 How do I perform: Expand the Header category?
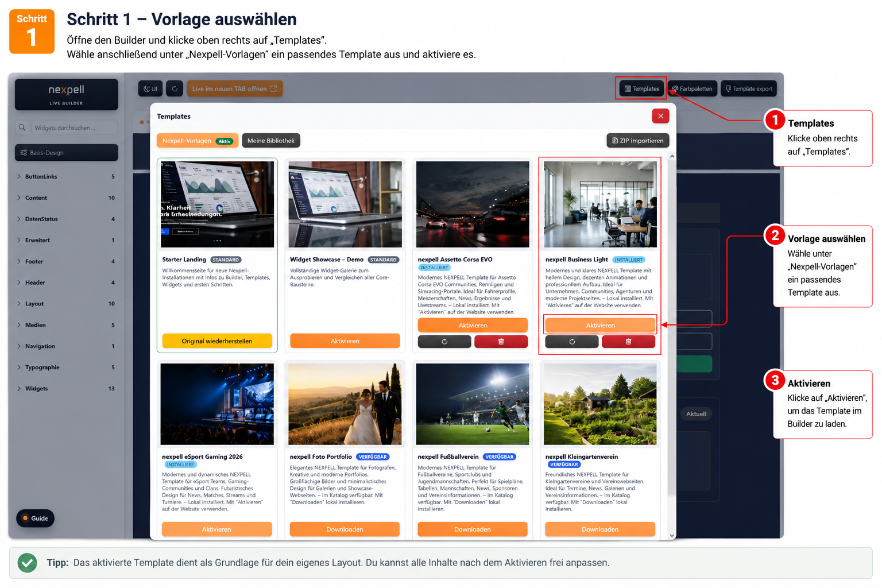pyautogui.click(x=67, y=283)
